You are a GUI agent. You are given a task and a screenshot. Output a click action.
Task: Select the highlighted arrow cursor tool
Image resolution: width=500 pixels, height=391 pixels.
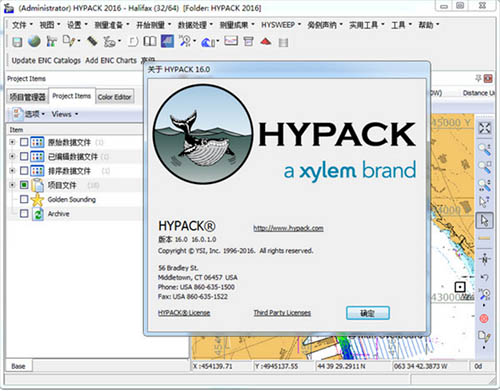coord(484,220)
